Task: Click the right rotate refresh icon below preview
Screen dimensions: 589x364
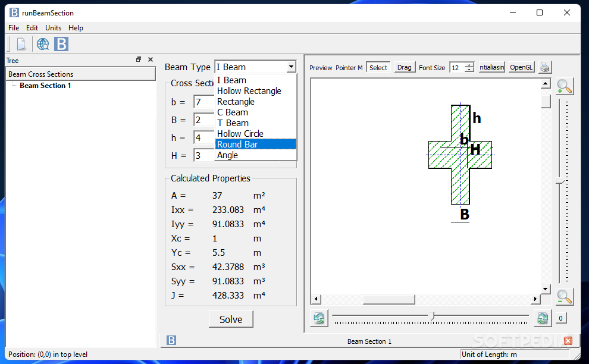Action: click(x=543, y=319)
